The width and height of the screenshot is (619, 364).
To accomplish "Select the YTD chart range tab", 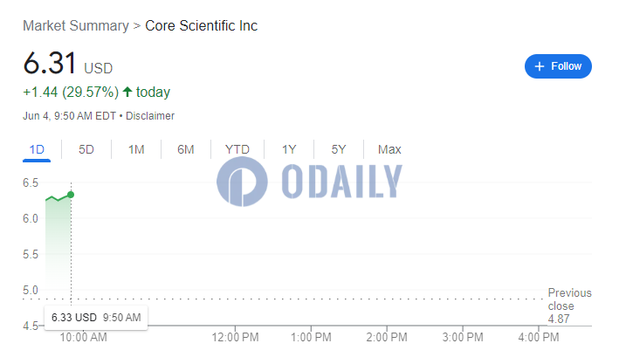I will click(237, 149).
